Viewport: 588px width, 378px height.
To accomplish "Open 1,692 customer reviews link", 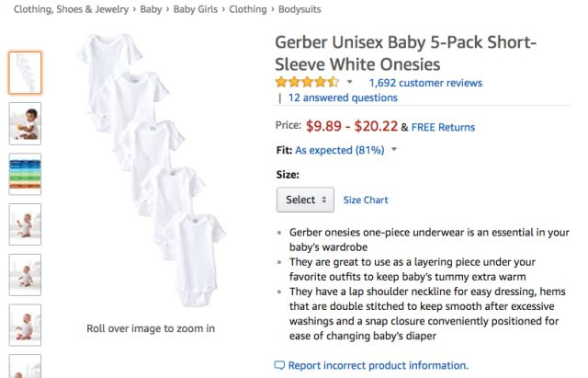I will click(425, 83).
